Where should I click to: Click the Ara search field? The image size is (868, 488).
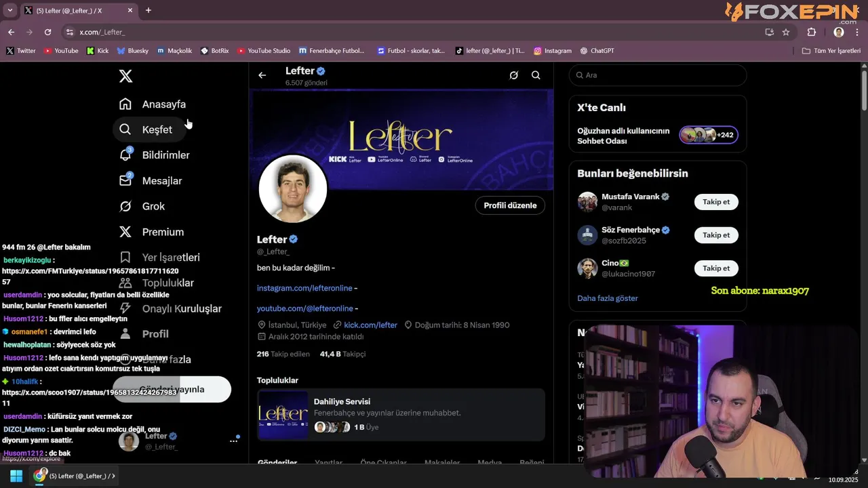click(658, 75)
